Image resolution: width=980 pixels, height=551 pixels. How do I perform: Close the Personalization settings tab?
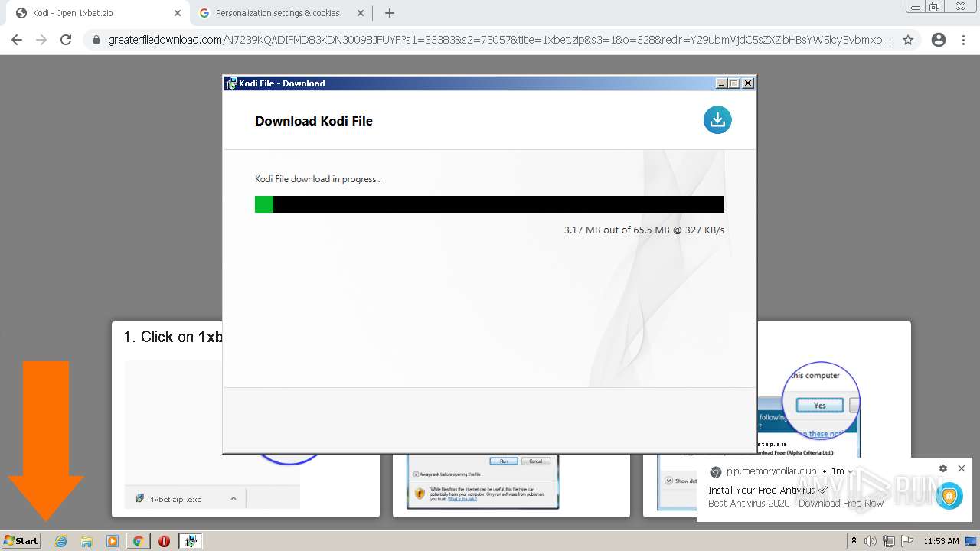click(x=360, y=13)
